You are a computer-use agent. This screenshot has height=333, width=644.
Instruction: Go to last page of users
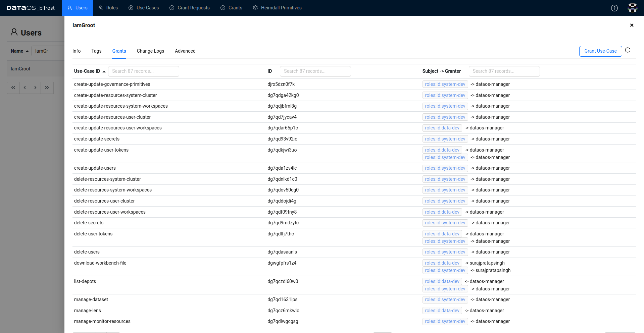click(x=47, y=88)
